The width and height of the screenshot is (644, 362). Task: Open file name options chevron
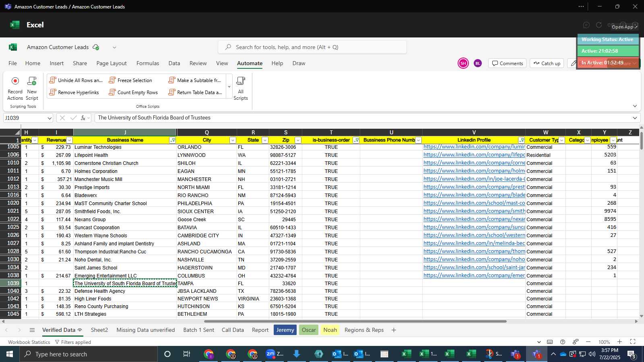[114, 47]
